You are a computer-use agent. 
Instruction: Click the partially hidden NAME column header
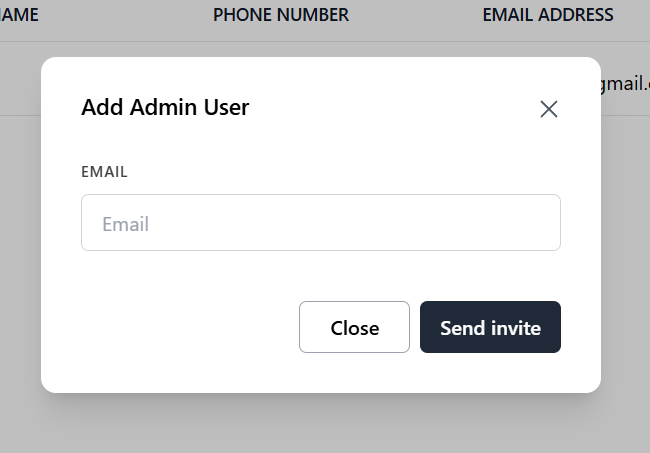click(x=19, y=15)
